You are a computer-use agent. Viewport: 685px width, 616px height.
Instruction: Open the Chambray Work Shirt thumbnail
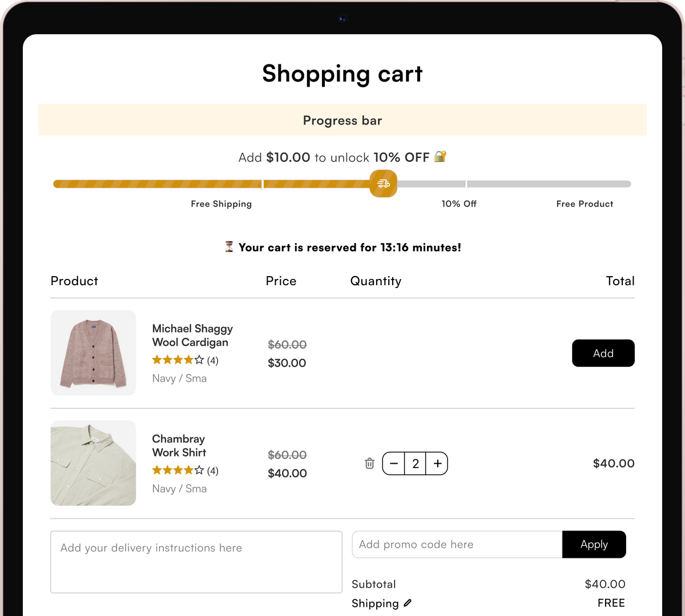coord(94,463)
